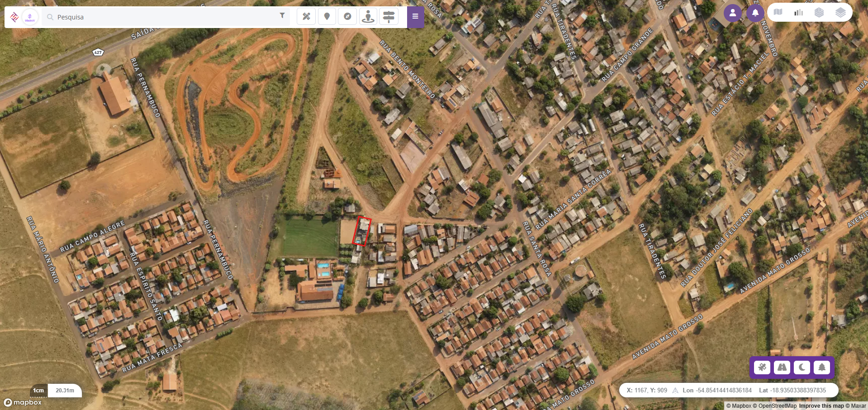
Task: Show notifications via the bell icon
Action: click(x=755, y=13)
